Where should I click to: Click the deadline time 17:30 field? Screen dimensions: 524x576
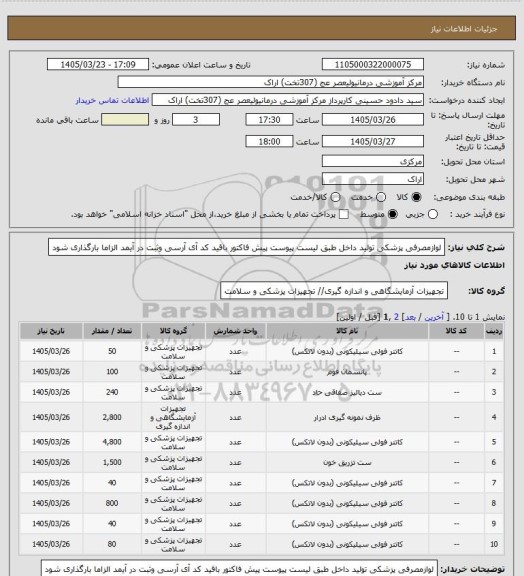[x=269, y=120]
